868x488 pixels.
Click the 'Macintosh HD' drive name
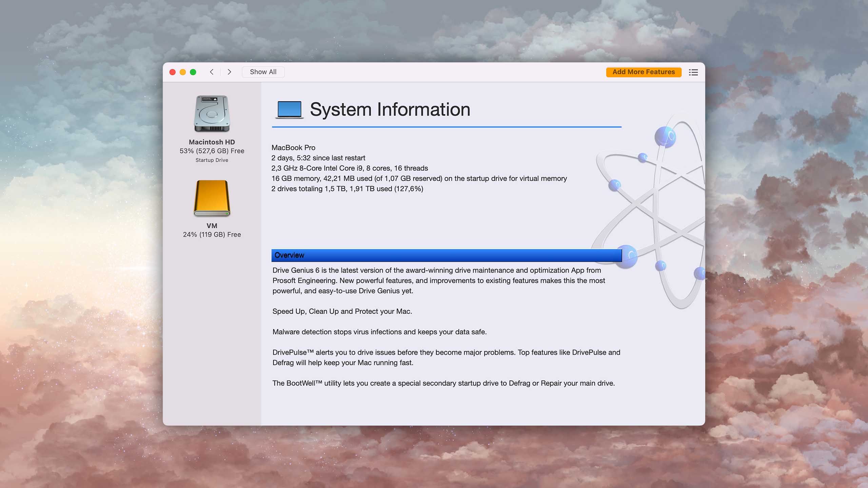pos(212,142)
